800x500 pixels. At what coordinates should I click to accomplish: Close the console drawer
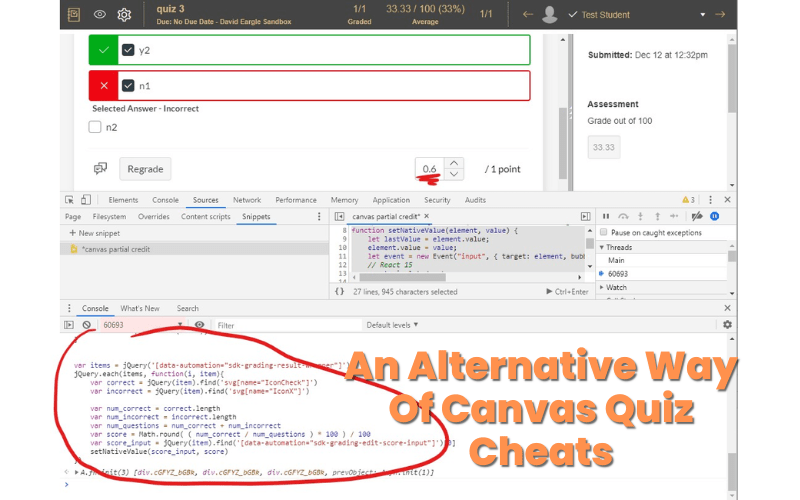tap(728, 308)
